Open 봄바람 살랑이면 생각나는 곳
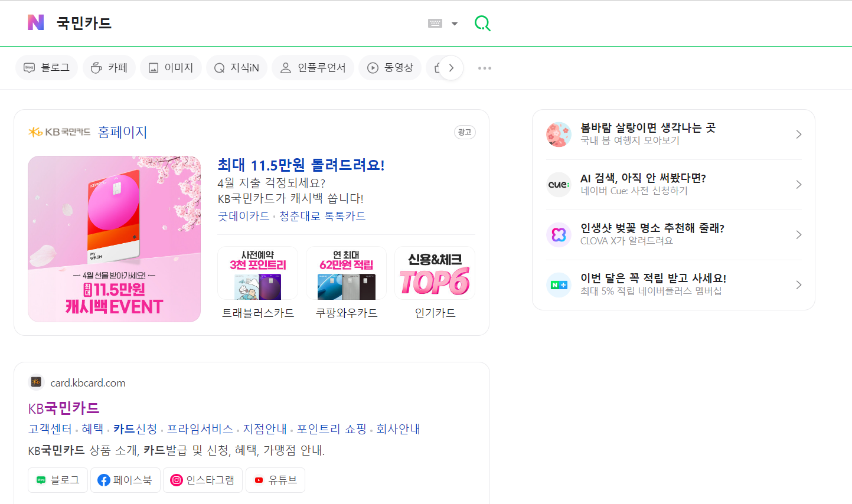The width and height of the screenshot is (852, 504). click(x=648, y=127)
